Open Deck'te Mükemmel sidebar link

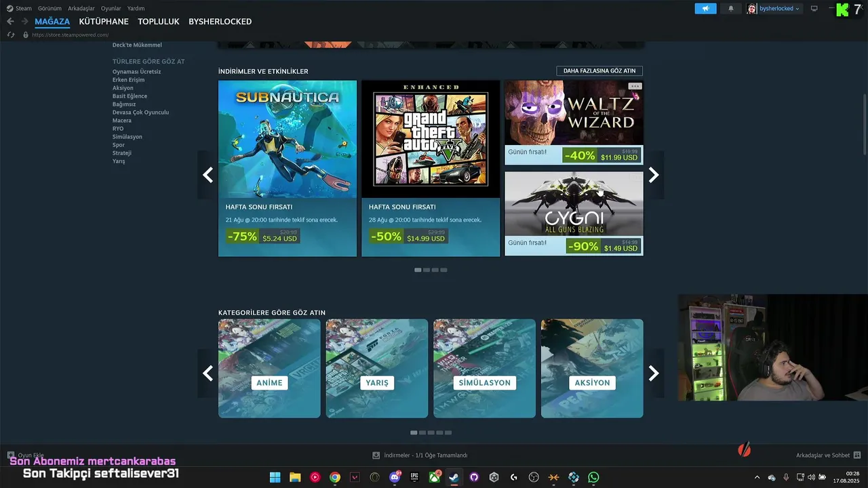tap(137, 45)
